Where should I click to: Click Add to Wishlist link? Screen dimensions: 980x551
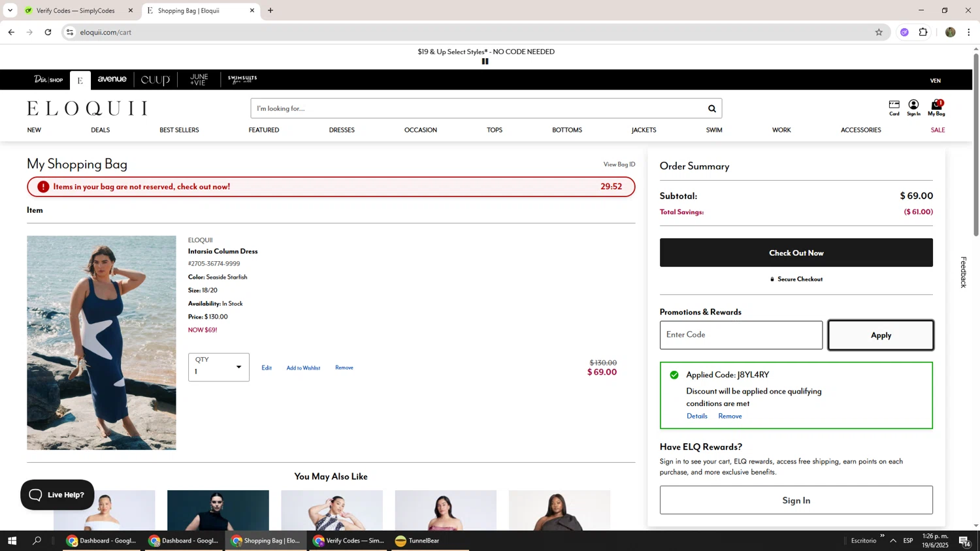click(x=303, y=368)
